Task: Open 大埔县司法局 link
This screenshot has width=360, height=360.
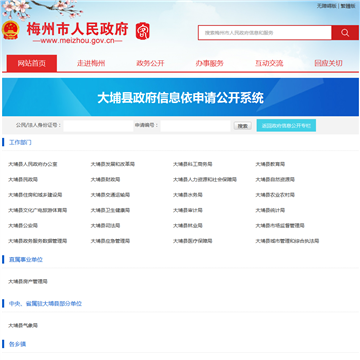Action: click(105, 226)
